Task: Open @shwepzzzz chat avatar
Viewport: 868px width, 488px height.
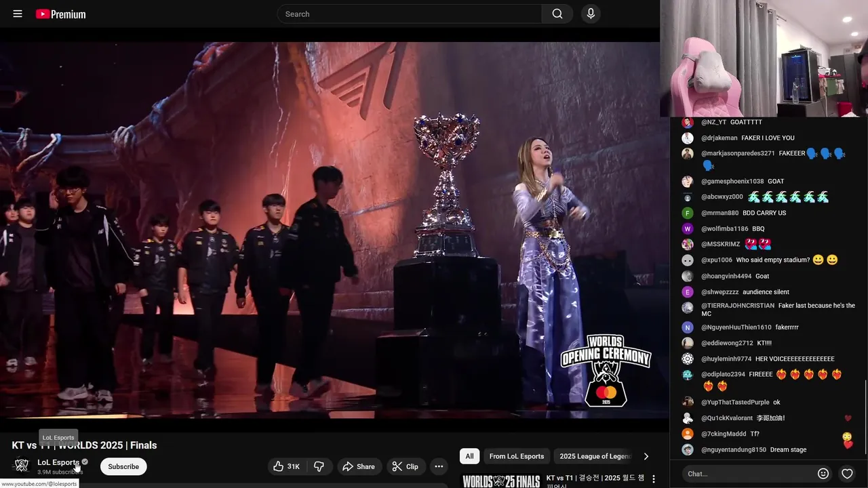Action: point(688,292)
